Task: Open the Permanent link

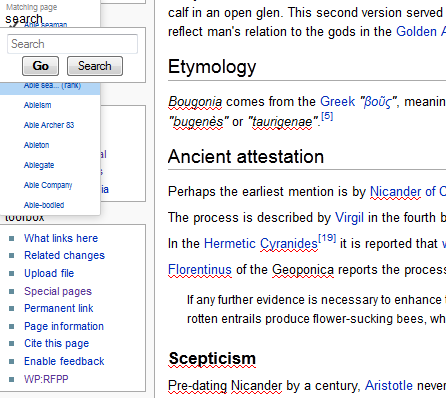Action: (x=59, y=308)
